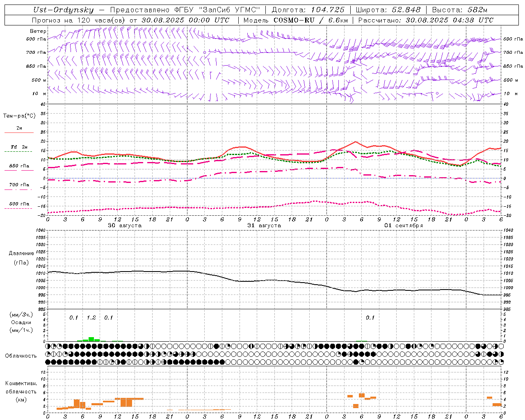Screen dimensions: 525x420
Task: Click the '(мм/1ч.)' hourly precipitation label
Action: [x=21, y=330]
